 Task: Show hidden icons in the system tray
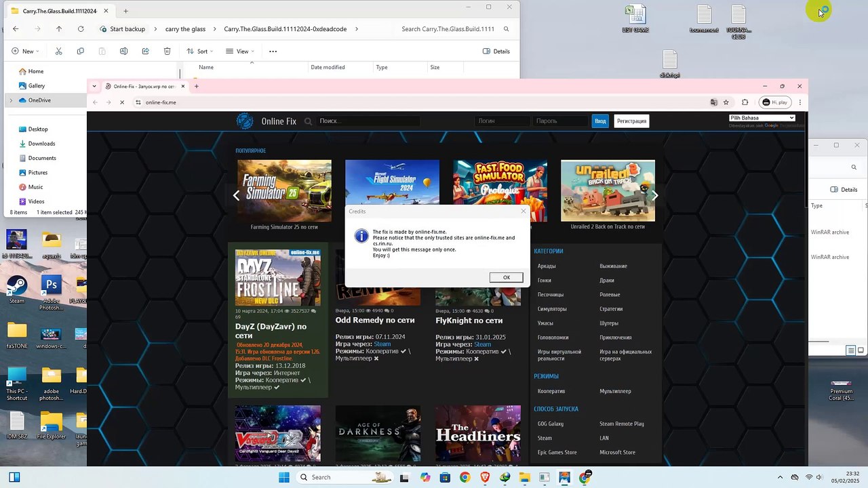pyautogui.click(x=780, y=477)
